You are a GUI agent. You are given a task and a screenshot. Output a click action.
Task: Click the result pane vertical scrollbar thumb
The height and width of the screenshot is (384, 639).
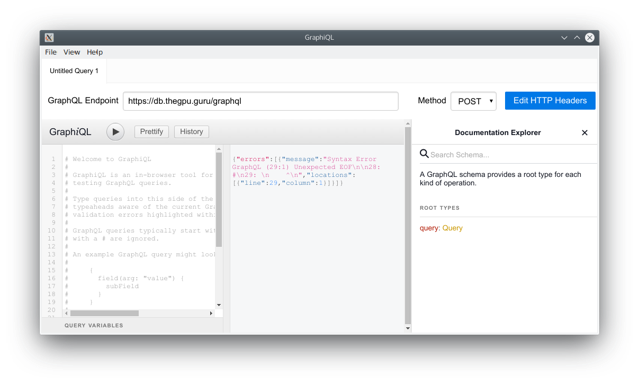pos(408,225)
